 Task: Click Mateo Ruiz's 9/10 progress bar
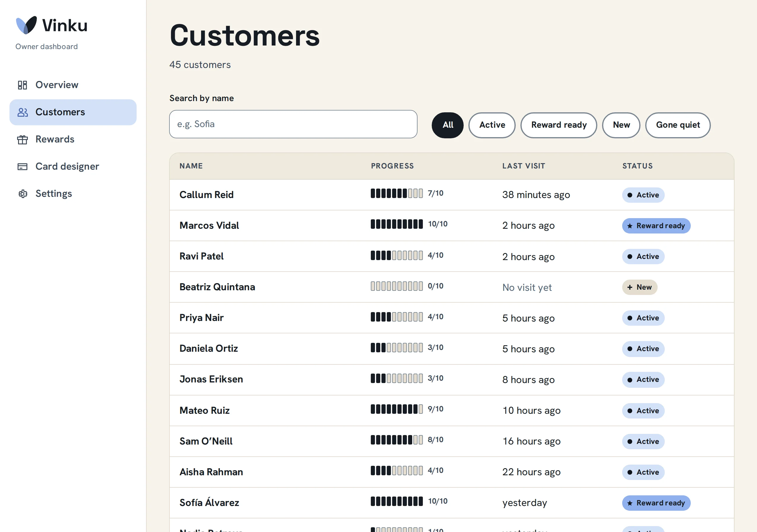pos(397,409)
